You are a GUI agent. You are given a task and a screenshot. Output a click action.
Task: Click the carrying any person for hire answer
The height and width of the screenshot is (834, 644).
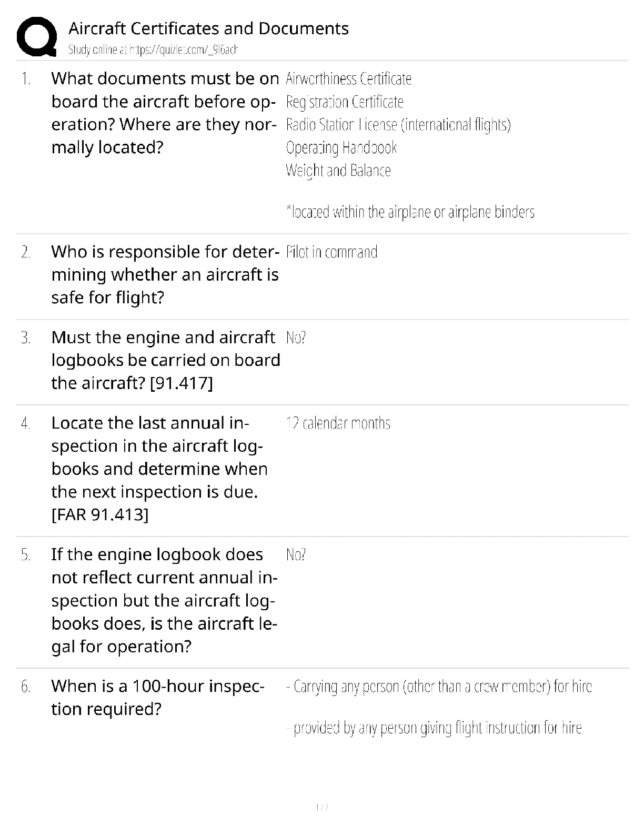(x=439, y=687)
